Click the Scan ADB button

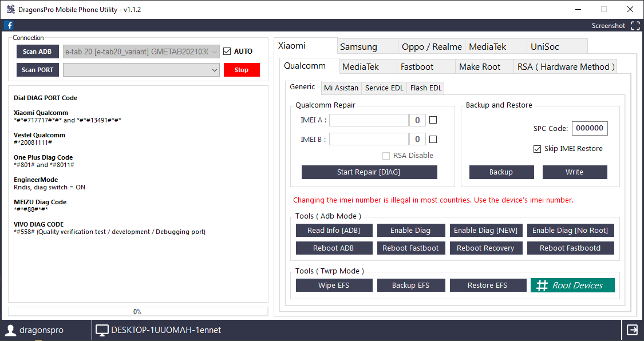coord(37,51)
